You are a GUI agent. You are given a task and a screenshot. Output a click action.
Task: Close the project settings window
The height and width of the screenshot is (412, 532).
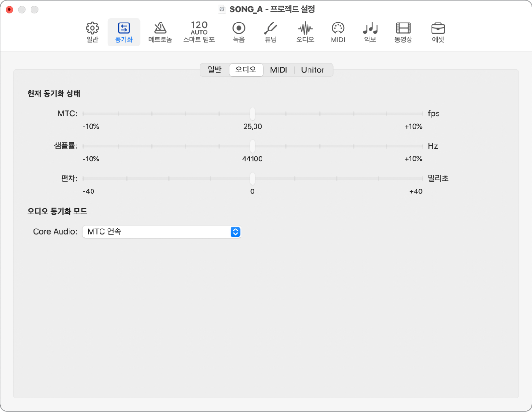click(x=9, y=9)
